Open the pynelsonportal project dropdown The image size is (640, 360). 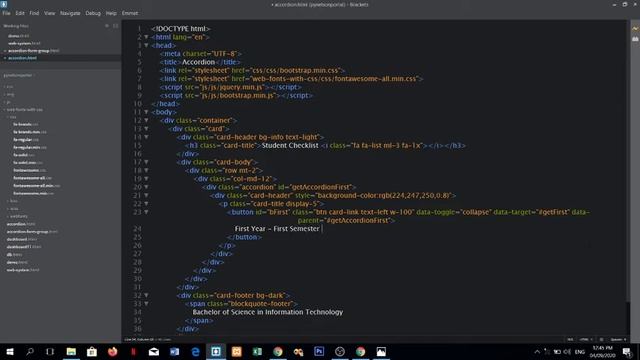pos(19,75)
